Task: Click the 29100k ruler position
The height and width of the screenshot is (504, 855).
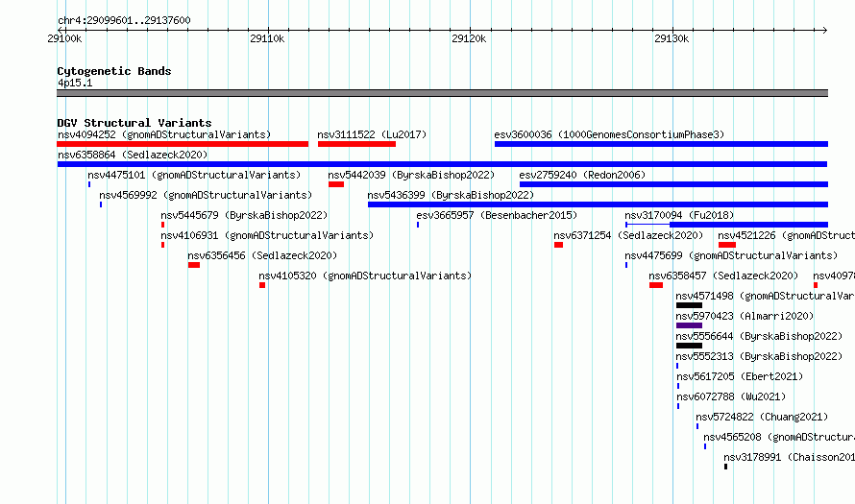Action: 65,38
